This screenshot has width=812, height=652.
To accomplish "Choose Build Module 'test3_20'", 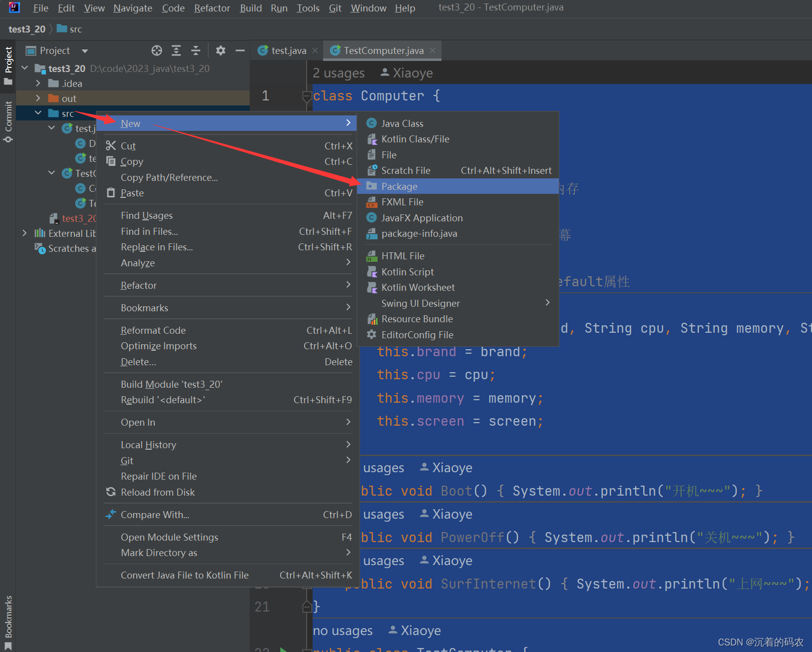I will point(228,384).
